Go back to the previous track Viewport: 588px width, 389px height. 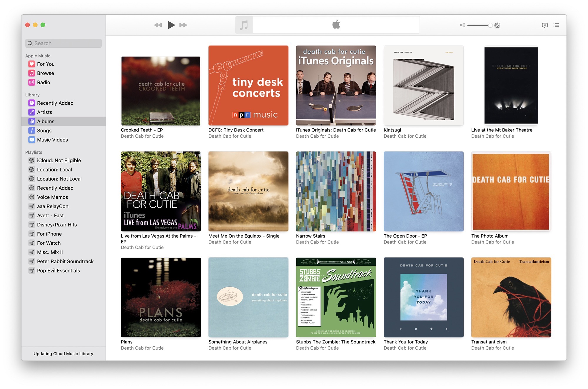click(158, 25)
